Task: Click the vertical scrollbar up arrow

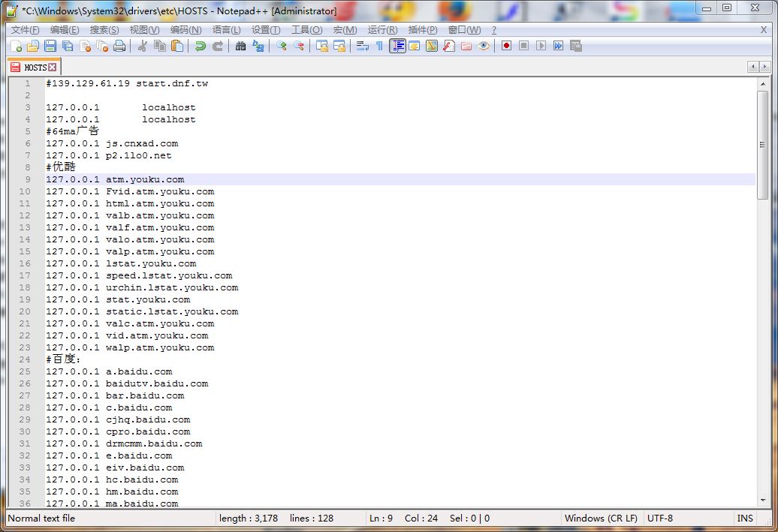Action: tap(763, 84)
